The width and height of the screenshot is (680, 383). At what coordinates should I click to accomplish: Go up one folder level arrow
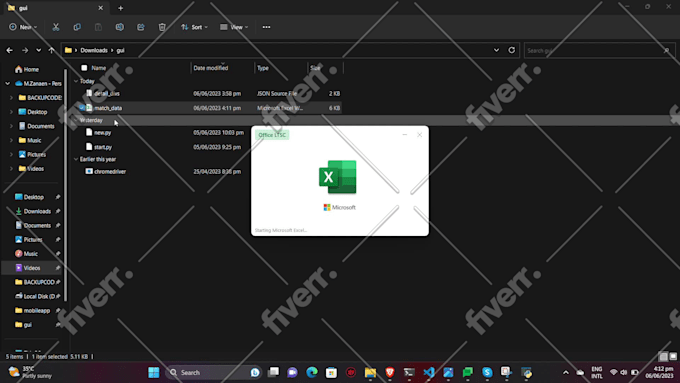(x=52, y=50)
